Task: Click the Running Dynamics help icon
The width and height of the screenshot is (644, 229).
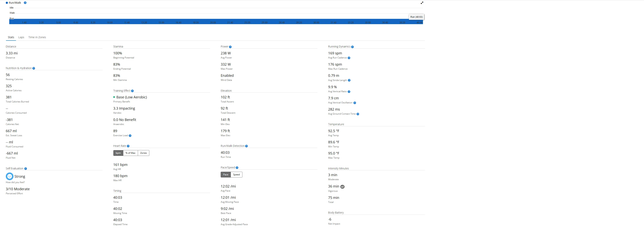Action: (352, 47)
